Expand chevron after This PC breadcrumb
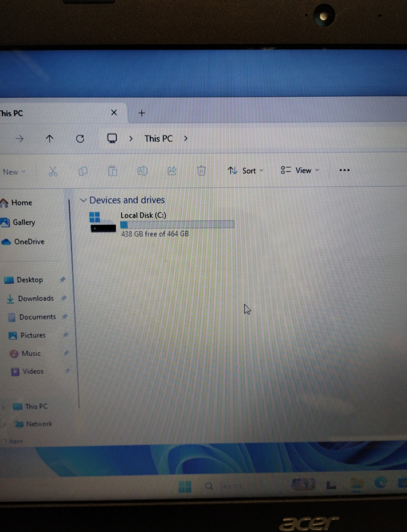Image resolution: width=407 pixels, height=532 pixels. (x=186, y=138)
